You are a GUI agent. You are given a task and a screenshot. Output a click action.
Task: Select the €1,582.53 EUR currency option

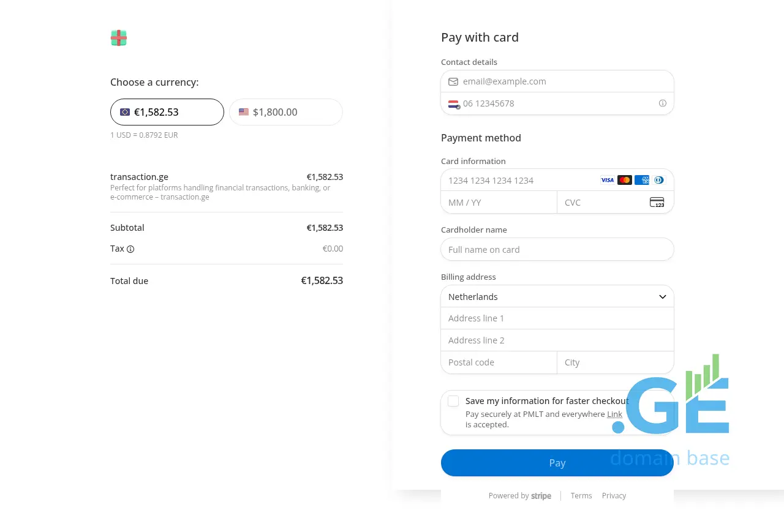point(167,112)
